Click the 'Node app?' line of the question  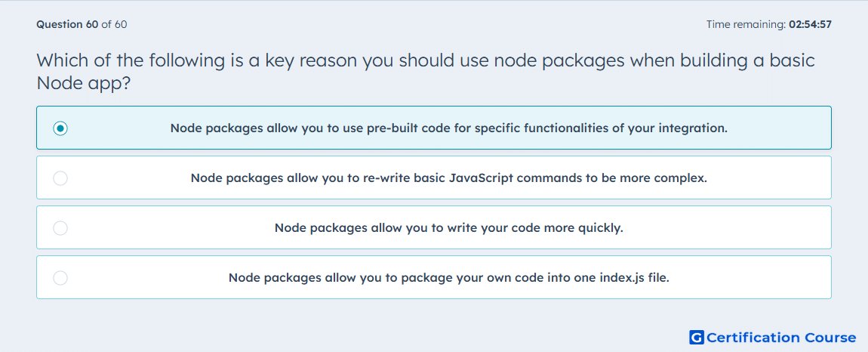tap(84, 84)
